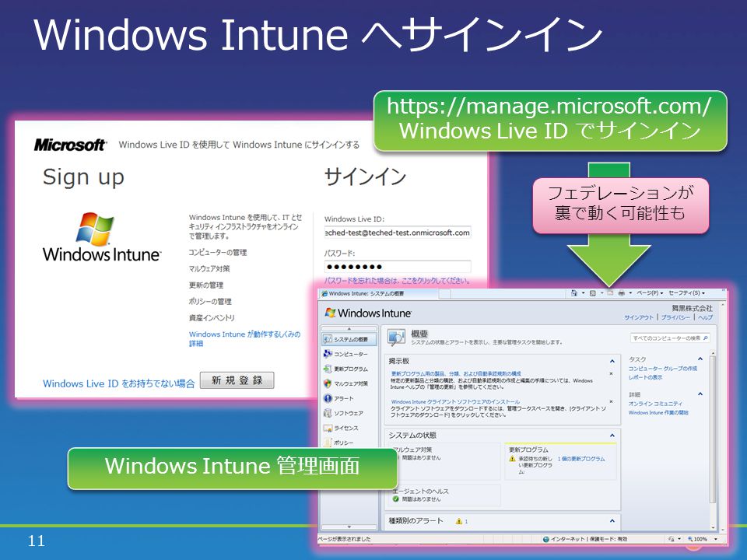Click the alert count 1 beside 種類別のアラート

tap(466, 521)
